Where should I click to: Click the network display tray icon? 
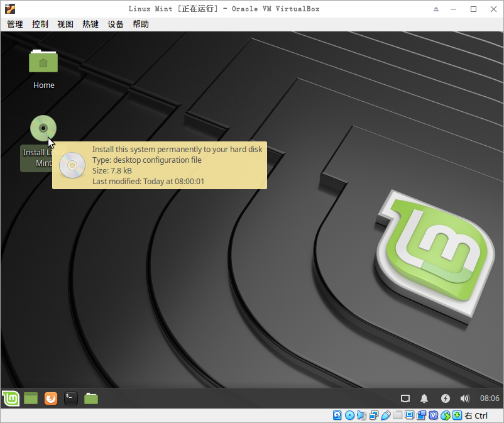pos(405,398)
